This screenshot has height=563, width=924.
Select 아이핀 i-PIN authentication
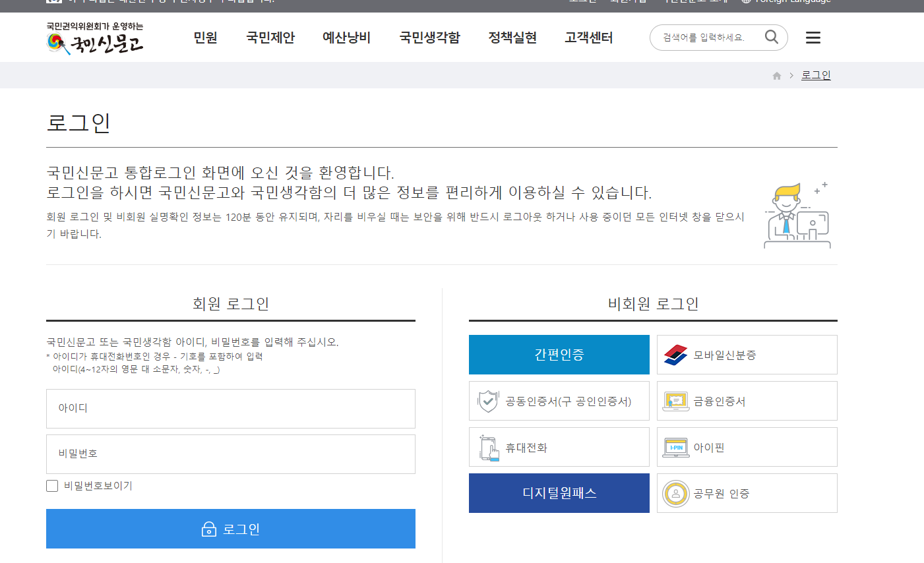pos(746,446)
